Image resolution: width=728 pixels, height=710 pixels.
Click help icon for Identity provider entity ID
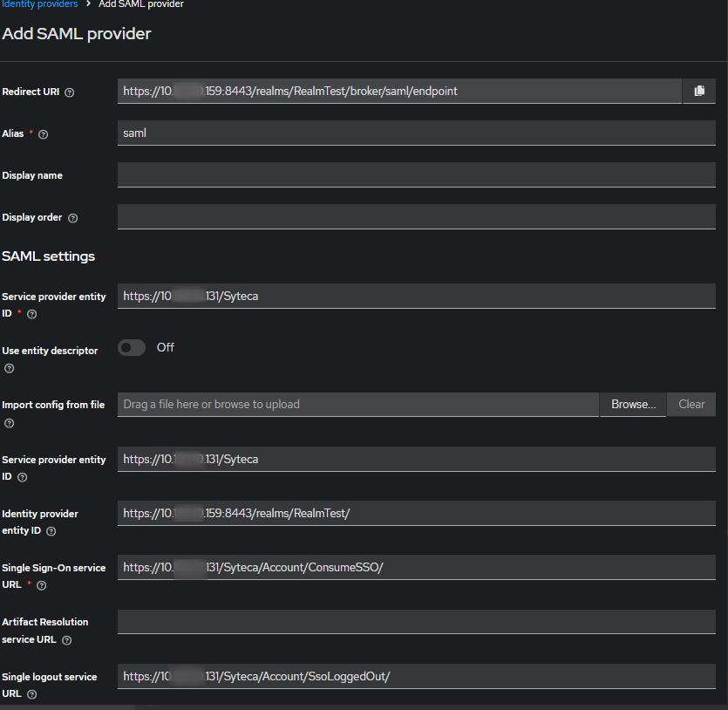(x=51, y=531)
